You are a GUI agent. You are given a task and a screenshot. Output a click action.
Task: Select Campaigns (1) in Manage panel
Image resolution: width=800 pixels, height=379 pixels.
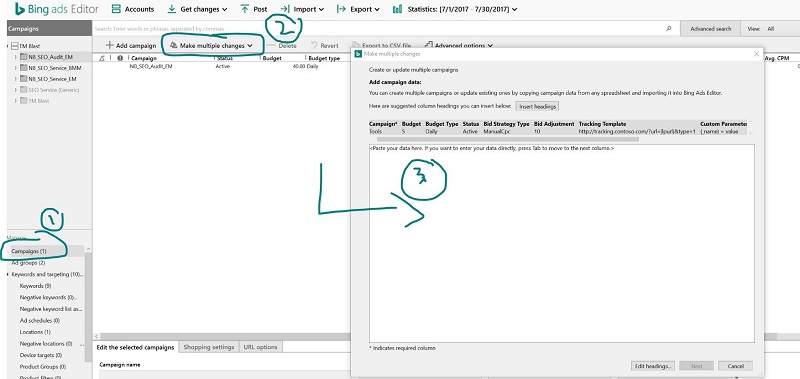29,251
